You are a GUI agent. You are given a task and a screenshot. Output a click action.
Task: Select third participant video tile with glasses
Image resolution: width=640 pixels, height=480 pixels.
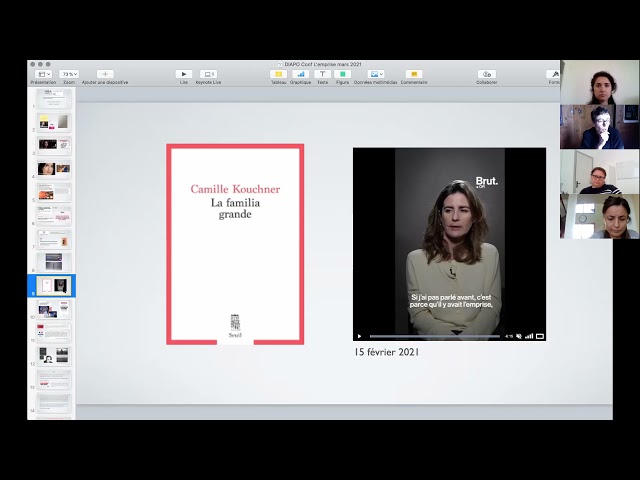click(x=600, y=171)
